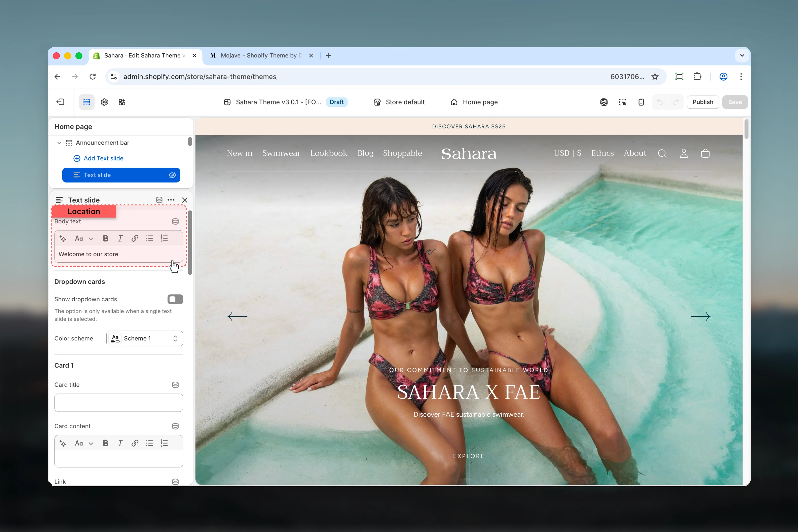
Task: Connect dynamic source for Text slide header
Action: coord(159,200)
